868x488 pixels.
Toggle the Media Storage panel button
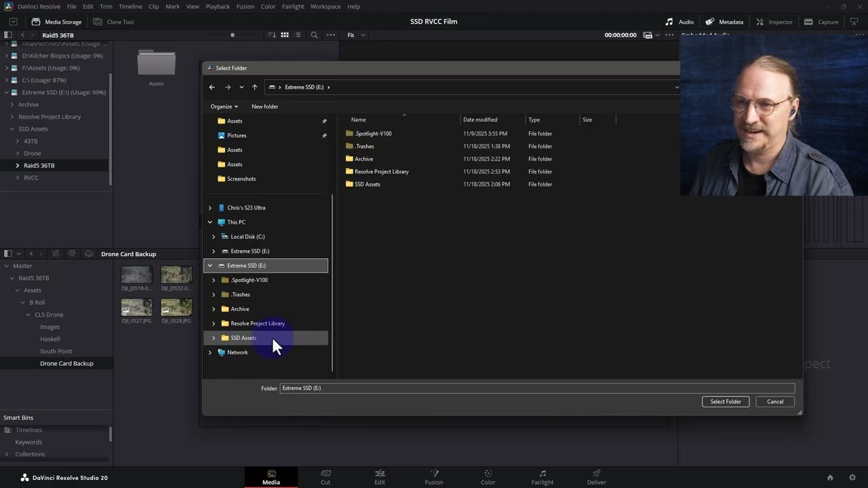(57, 22)
